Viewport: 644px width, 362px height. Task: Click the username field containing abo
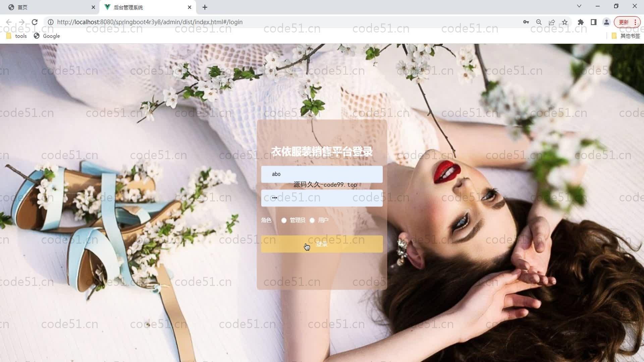coord(322,174)
